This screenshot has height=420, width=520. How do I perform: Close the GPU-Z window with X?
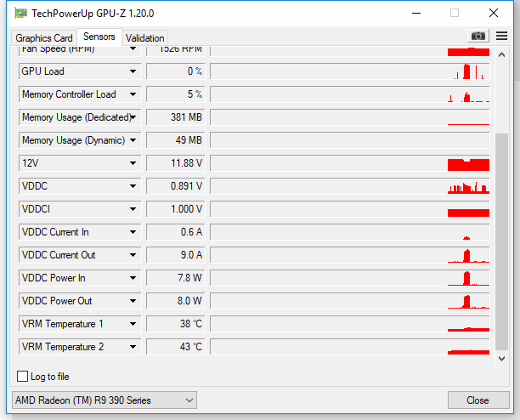point(494,14)
